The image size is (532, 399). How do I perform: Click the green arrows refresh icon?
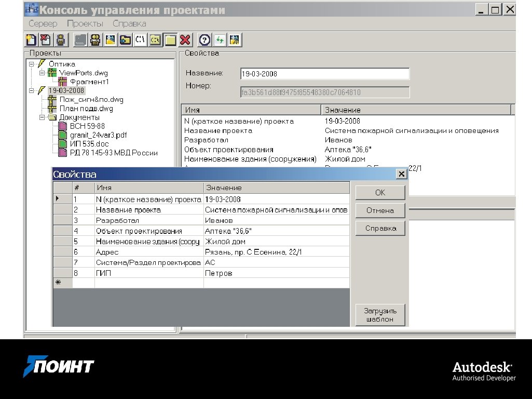pos(220,40)
